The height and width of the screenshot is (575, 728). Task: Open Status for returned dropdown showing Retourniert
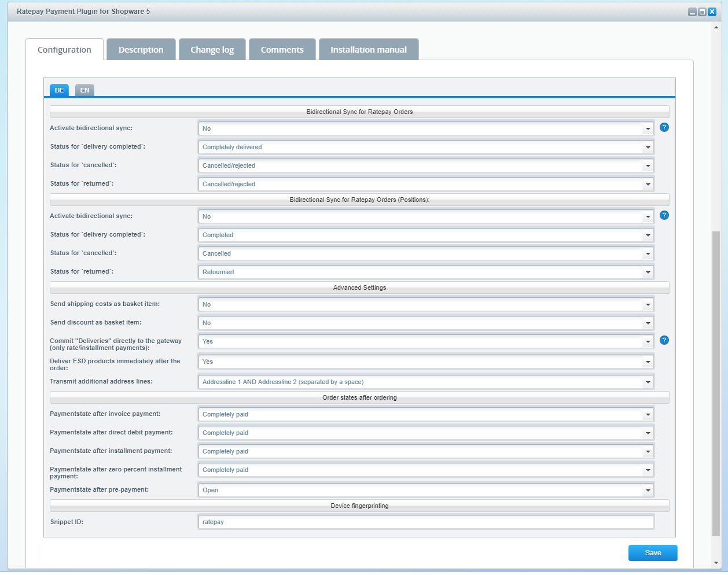648,272
